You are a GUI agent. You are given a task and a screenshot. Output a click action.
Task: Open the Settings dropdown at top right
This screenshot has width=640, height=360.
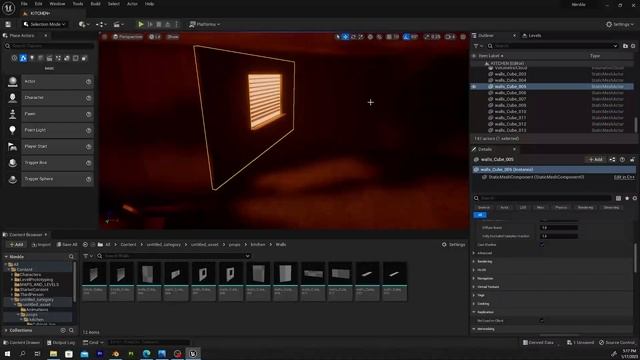pos(620,24)
